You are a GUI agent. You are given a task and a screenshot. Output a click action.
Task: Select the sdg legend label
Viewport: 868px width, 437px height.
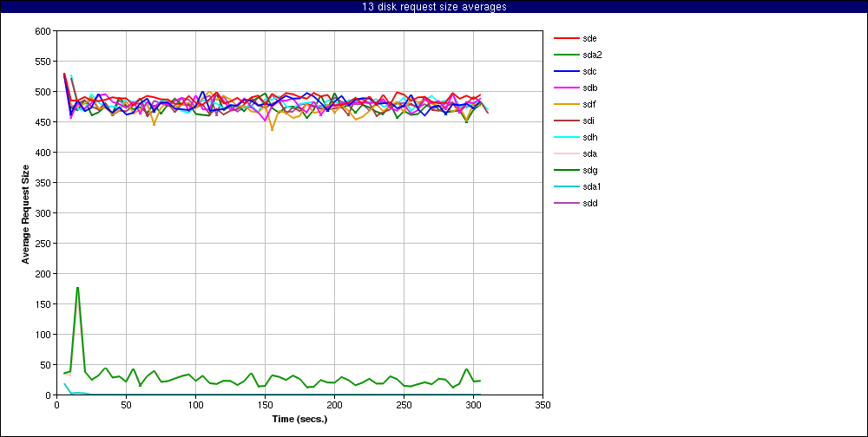coord(589,170)
